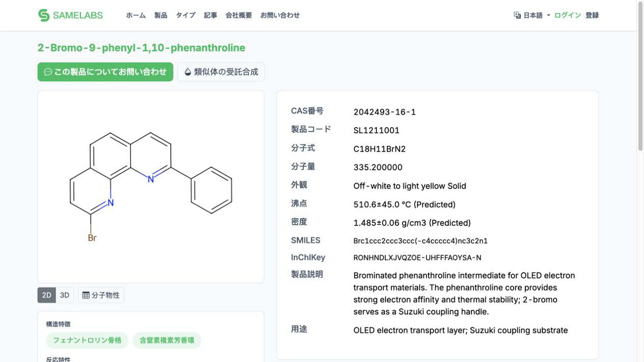644x362 pixels.
Task: Click the density 1.485±0.06 g/cm3 value
Action: coord(412,223)
